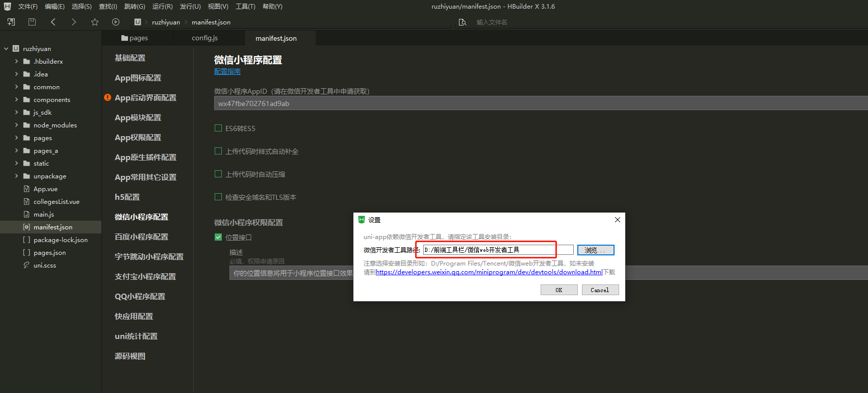Expand the .idea folder
Viewport: 868px width, 393px height.
pos(16,74)
